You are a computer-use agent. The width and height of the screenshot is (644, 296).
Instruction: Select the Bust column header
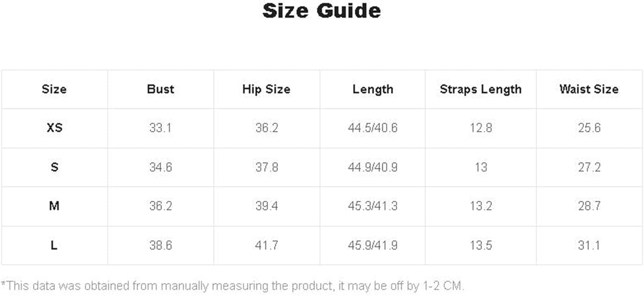[x=161, y=89]
